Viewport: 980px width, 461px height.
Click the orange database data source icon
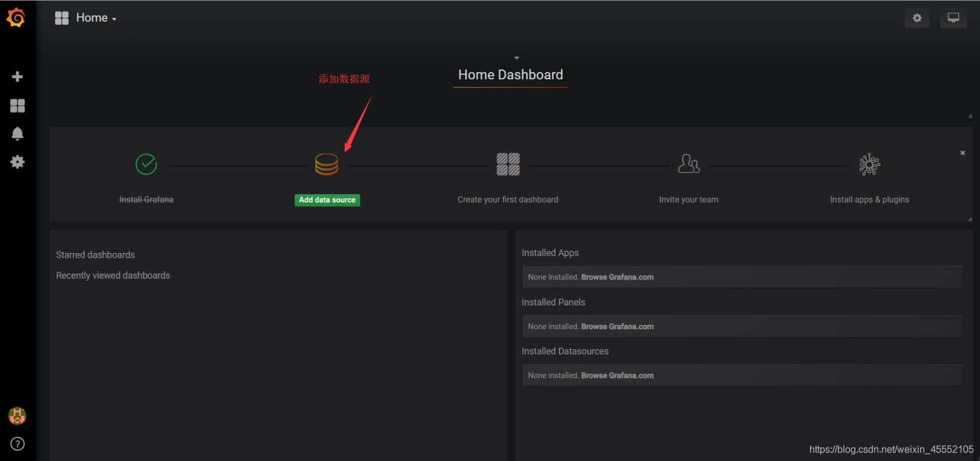pos(327,164)
